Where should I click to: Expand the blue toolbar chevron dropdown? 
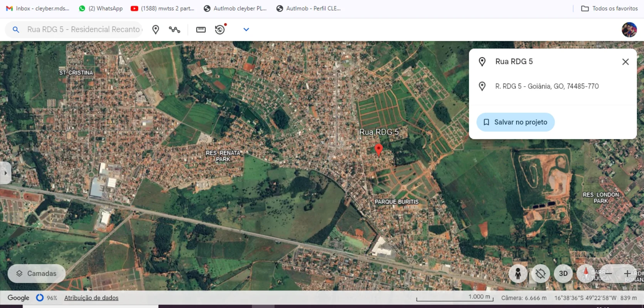246,30
